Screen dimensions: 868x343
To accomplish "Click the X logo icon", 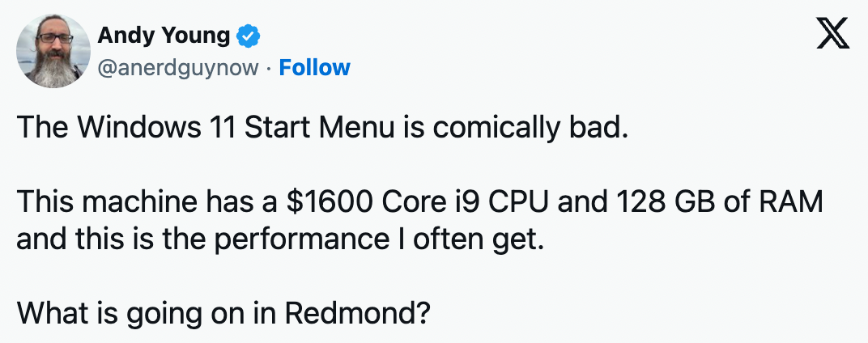I will coord(832,36).
